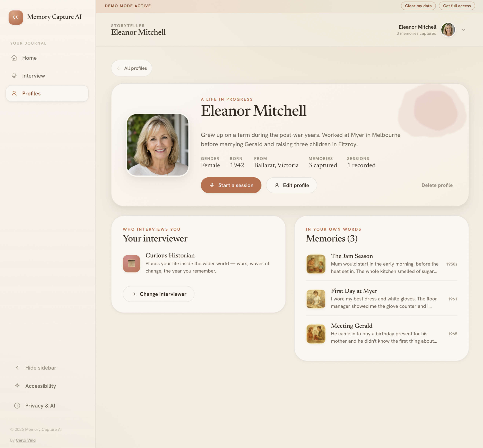Open the Carlo Vinci link
Viewport: 483px width, 448px height.
point(26,440)
